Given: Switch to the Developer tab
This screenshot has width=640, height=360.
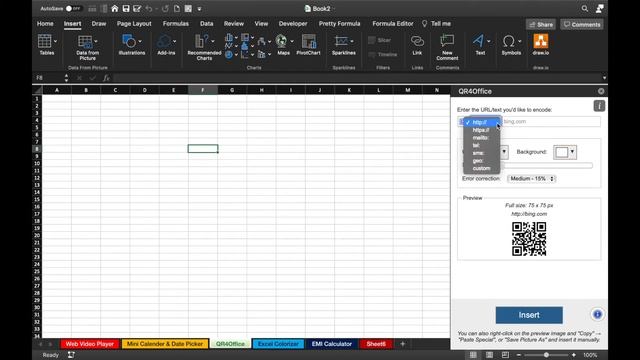Looking at the screenshot, I should pos(293,24).
